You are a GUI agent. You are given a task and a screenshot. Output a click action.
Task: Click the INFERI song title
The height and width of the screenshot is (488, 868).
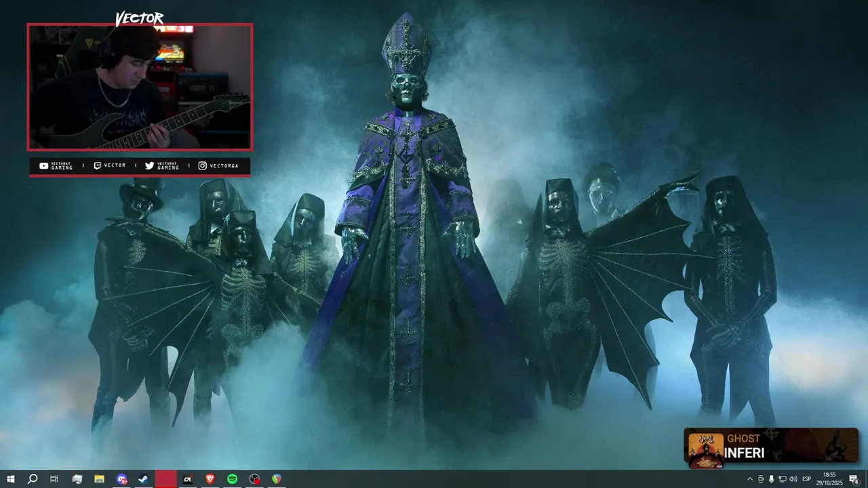point(744,453)
